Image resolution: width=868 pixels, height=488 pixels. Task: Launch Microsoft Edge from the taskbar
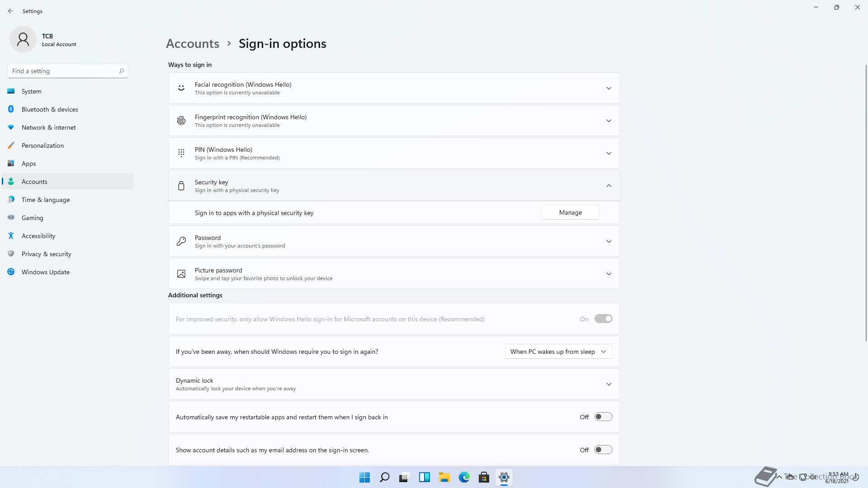pos(464,477)
